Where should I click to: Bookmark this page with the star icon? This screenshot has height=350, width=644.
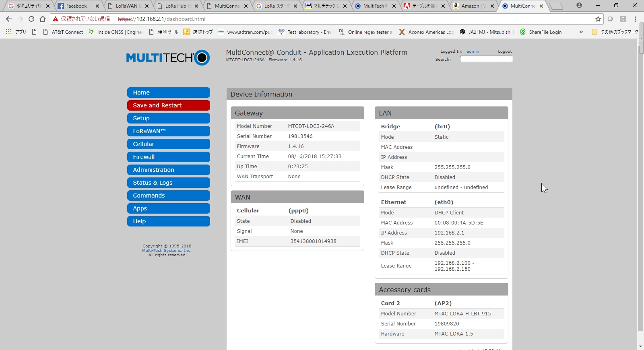598,19
